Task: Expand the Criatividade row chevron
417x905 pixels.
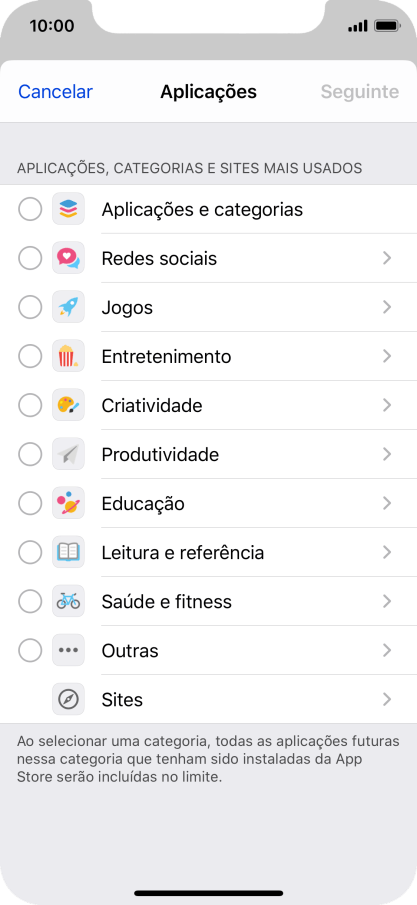Action: pos(388,405)
